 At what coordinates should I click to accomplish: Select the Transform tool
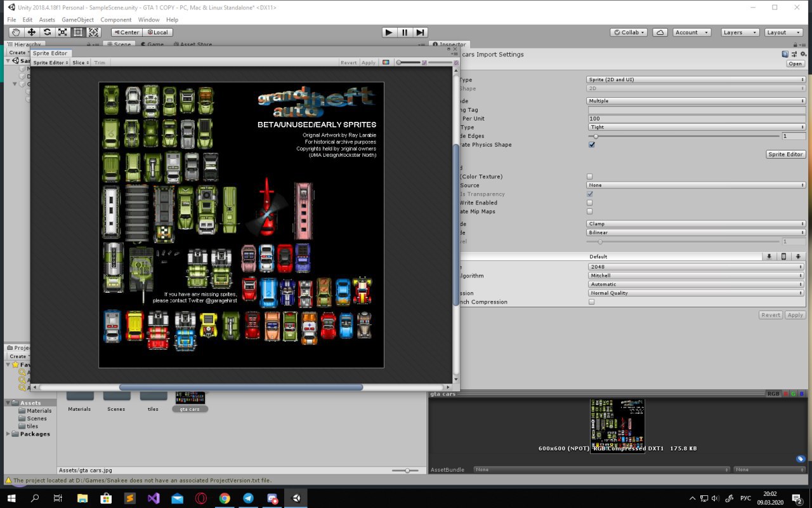pyautogui.click(x=93, y=32)
